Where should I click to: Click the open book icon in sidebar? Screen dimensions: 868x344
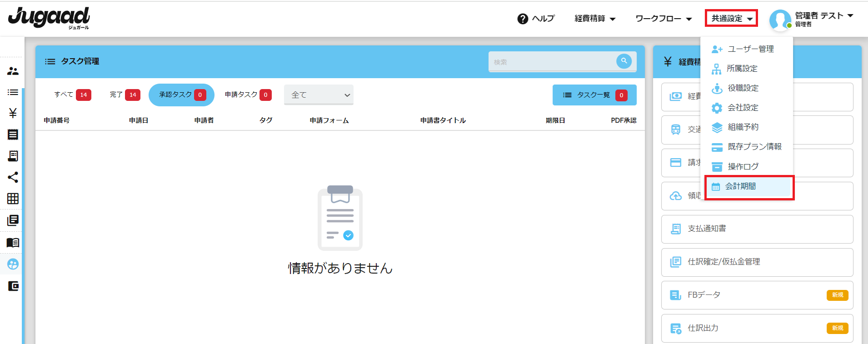pos(13,243)
